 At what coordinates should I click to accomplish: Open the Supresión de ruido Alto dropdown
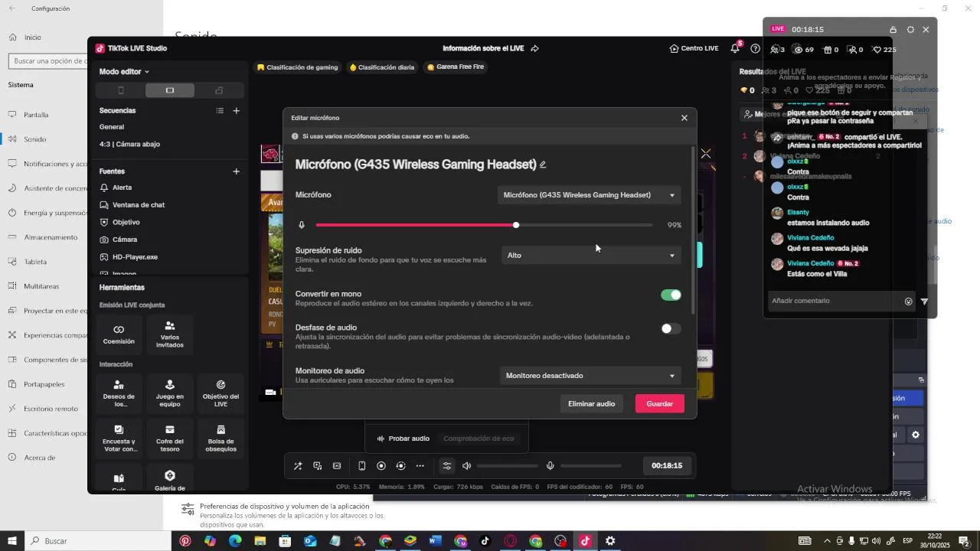(x=591, y=256)
